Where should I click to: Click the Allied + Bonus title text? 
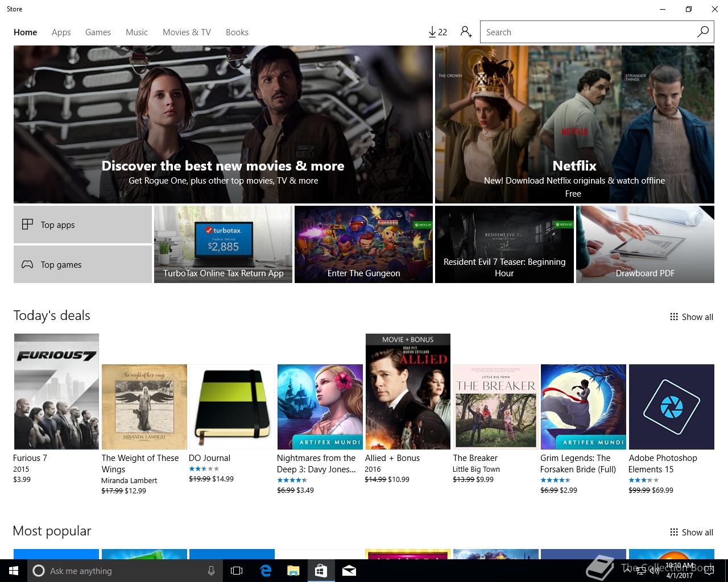(x=392, y=458)
